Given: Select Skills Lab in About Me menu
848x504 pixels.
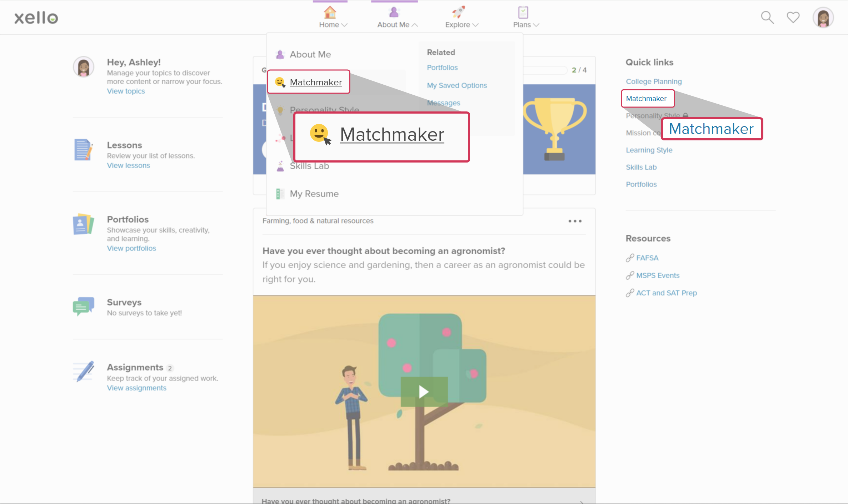Looking at the screenshot, I should [309, 166].
